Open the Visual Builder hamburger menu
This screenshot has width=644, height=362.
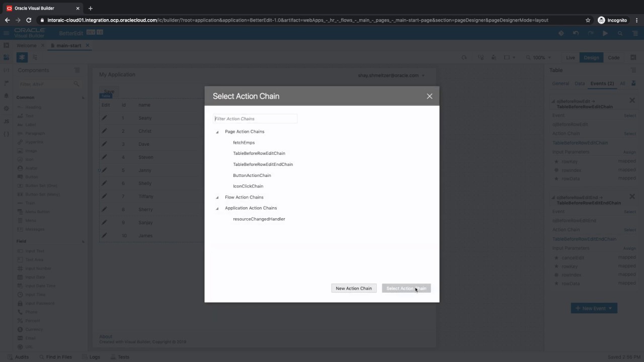pos(7,33)
